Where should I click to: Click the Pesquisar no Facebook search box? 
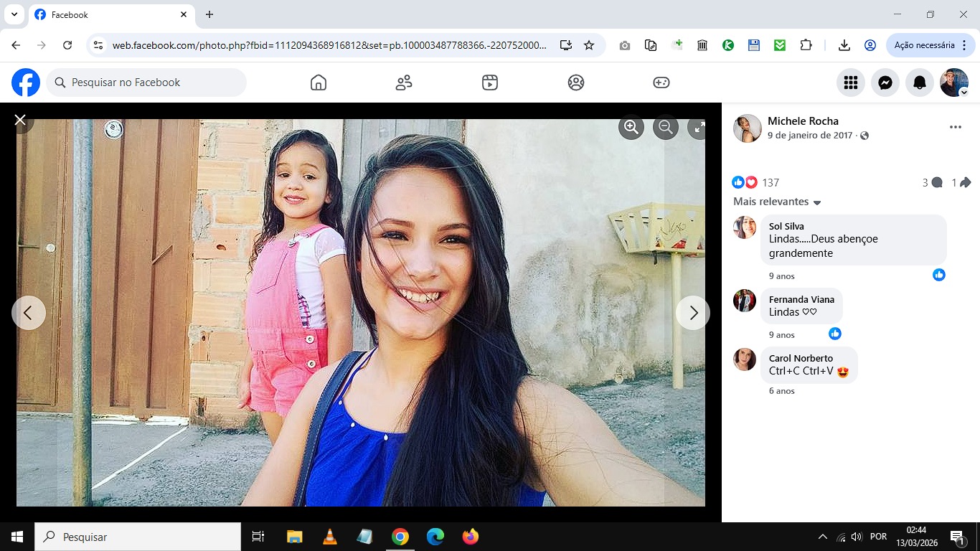[147, 83]
